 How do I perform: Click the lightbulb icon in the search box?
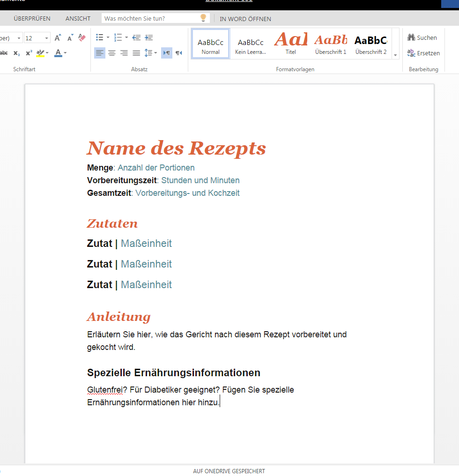point(203,18)
